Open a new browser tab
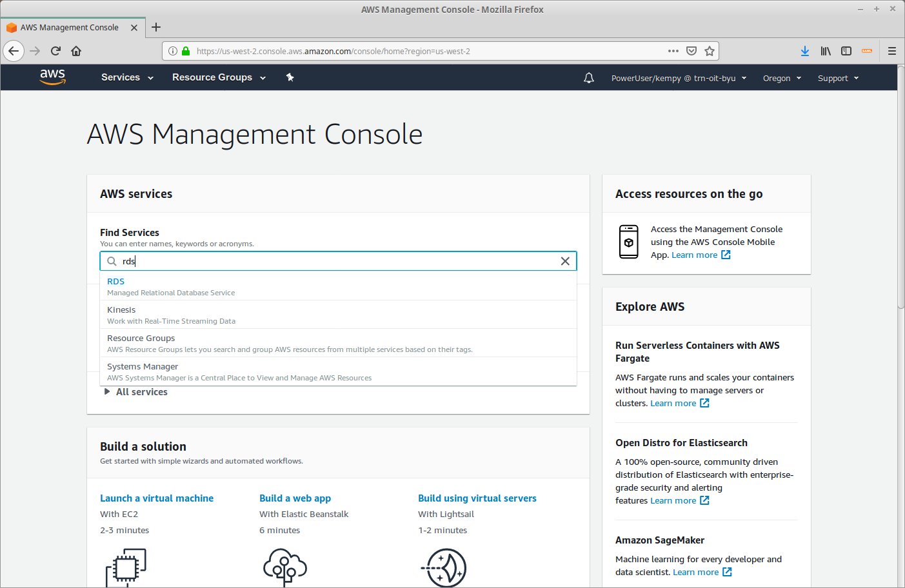Screen dimensions: 905x588 pyautogui.click(x=156, y=27)
